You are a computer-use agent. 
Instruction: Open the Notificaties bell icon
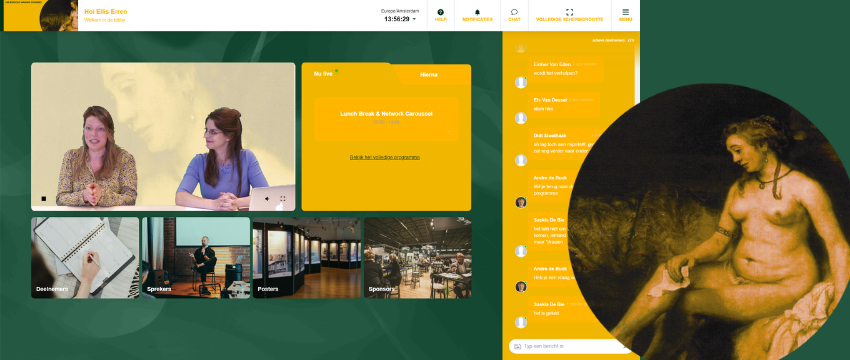(x=477, y=12)
